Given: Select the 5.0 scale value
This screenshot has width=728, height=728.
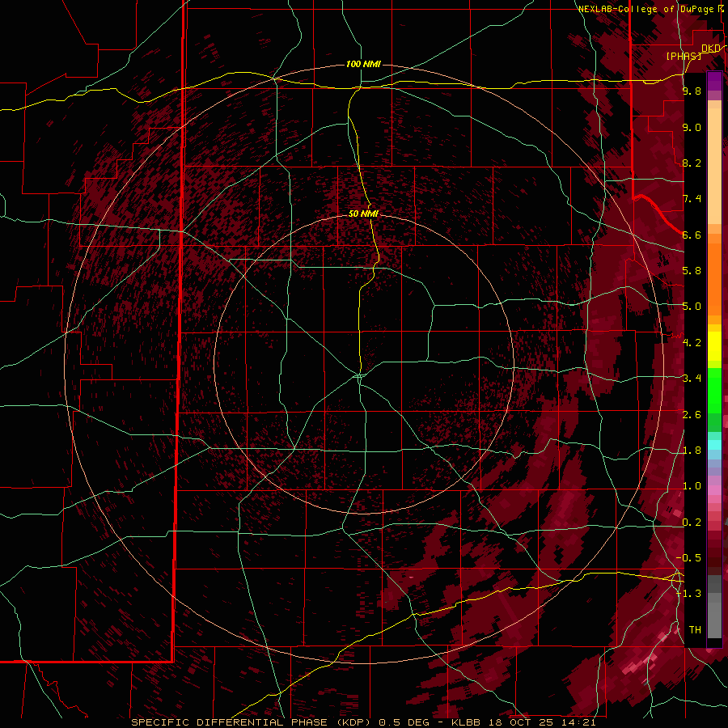Looking at the screenshot, I should click(692, 307).
